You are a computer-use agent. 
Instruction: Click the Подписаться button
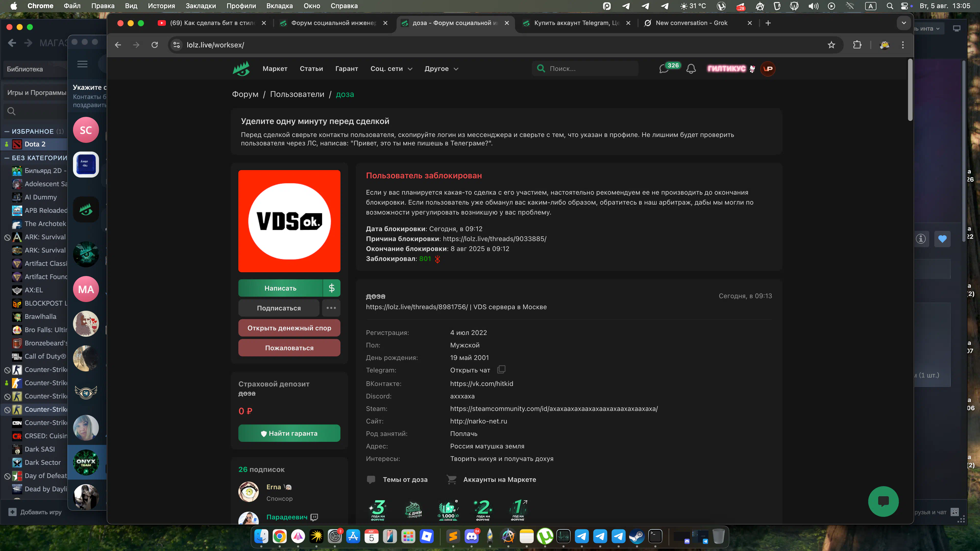(x=278, y=308)
